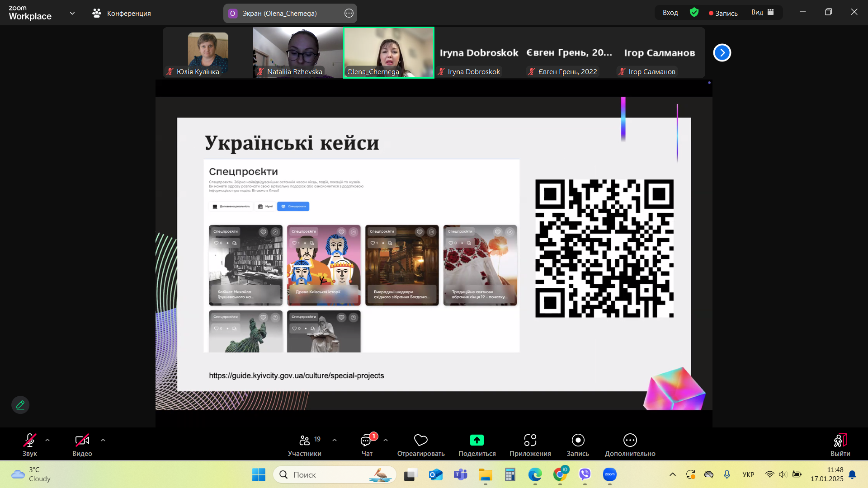Image resolution: width=868 pixels, height=488 pixels.
Task: Switch УКР keyboard language indicator
Action: (748, 474)
